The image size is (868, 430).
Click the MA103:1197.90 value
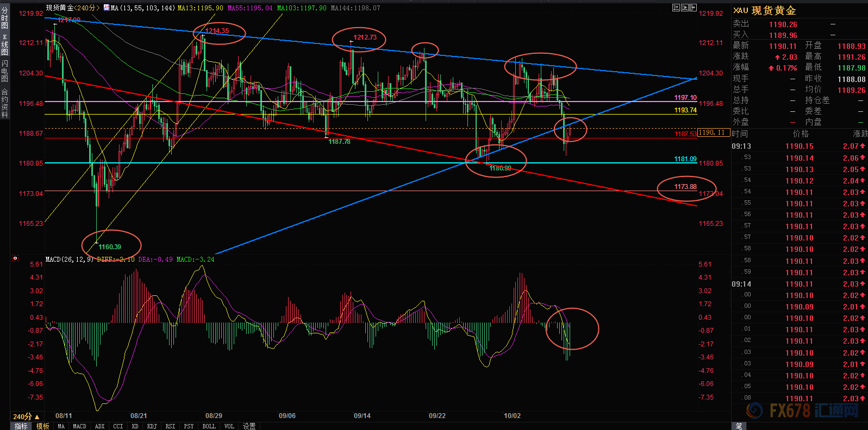pos(302,8)
